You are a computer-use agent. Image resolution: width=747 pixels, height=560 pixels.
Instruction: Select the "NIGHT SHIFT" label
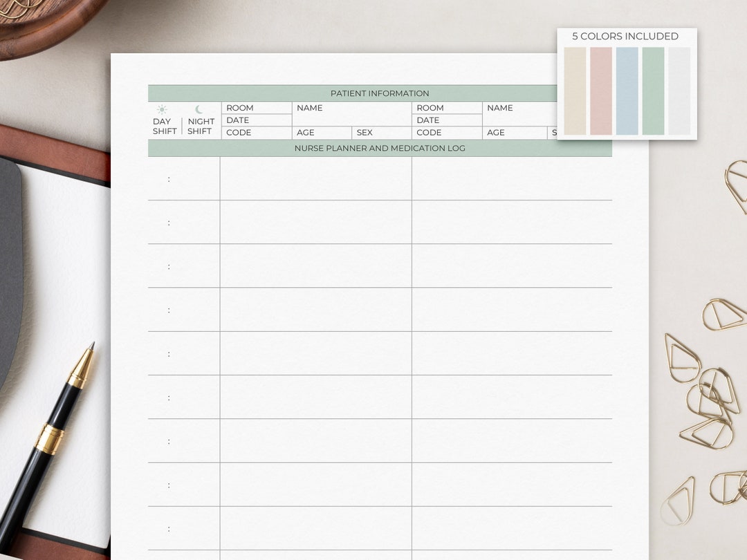[x=201, y=127]
